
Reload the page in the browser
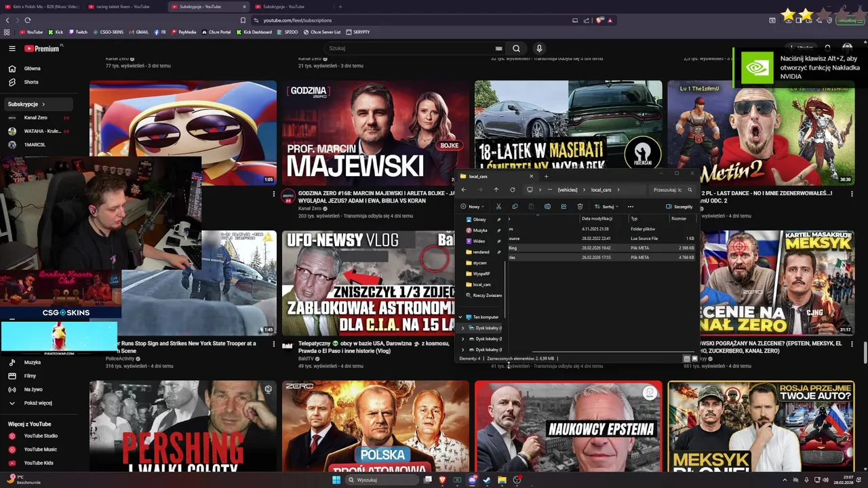pyautogui.click(x=27, y=20)
